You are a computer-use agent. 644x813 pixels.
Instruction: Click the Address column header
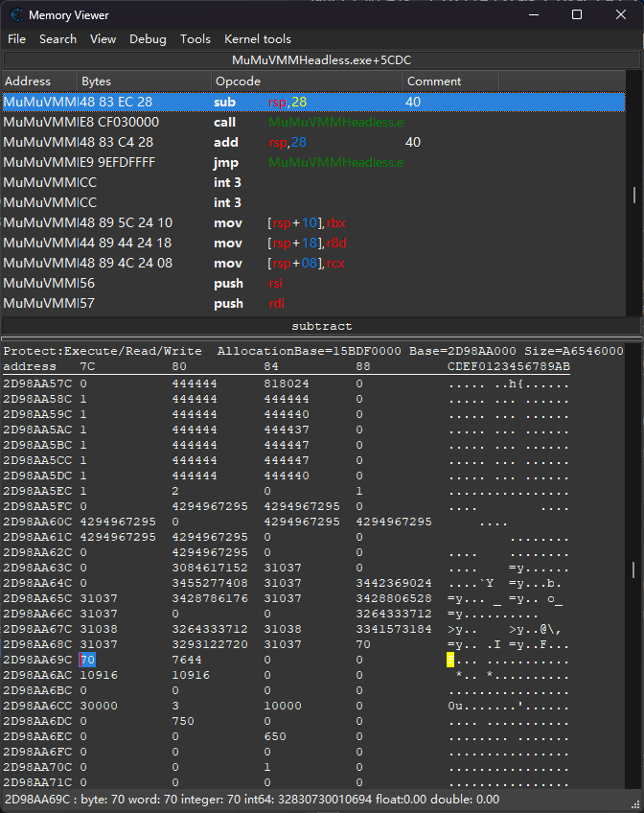coord(39,81)
